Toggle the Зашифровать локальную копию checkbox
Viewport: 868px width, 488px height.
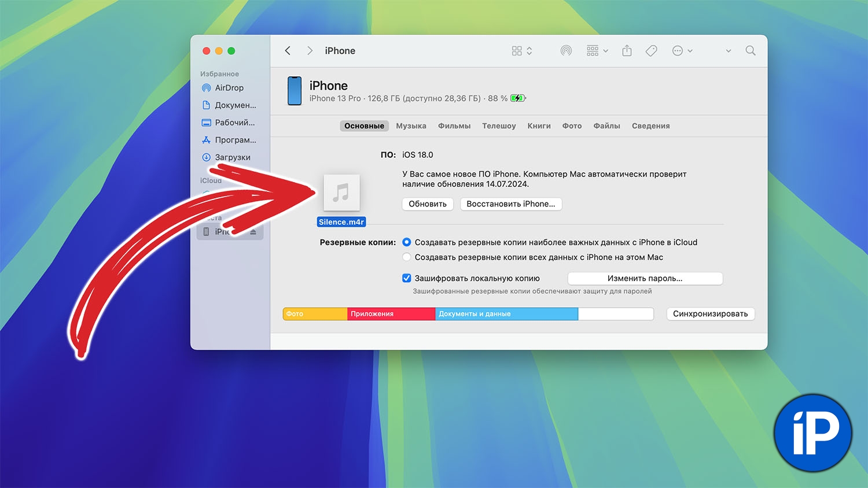[x=407, y=278]
